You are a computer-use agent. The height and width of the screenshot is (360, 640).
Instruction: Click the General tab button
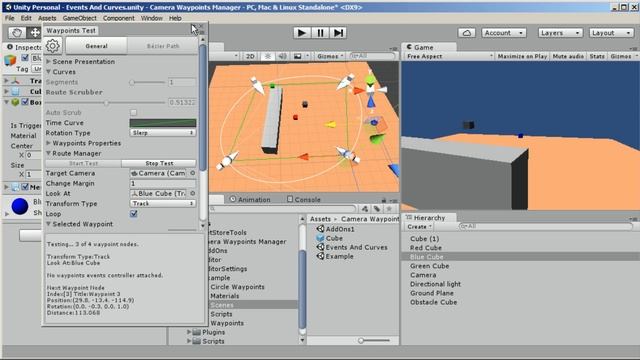[x=96, y=46]
